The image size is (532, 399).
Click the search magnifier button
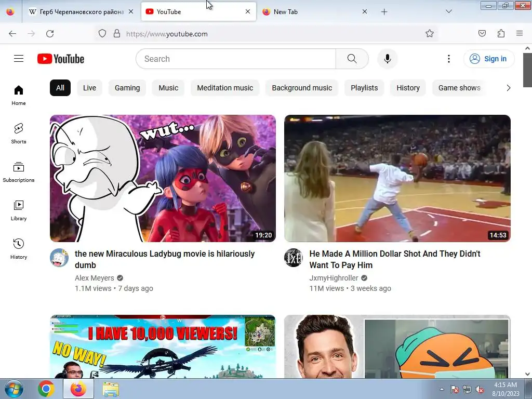(352, 59)
